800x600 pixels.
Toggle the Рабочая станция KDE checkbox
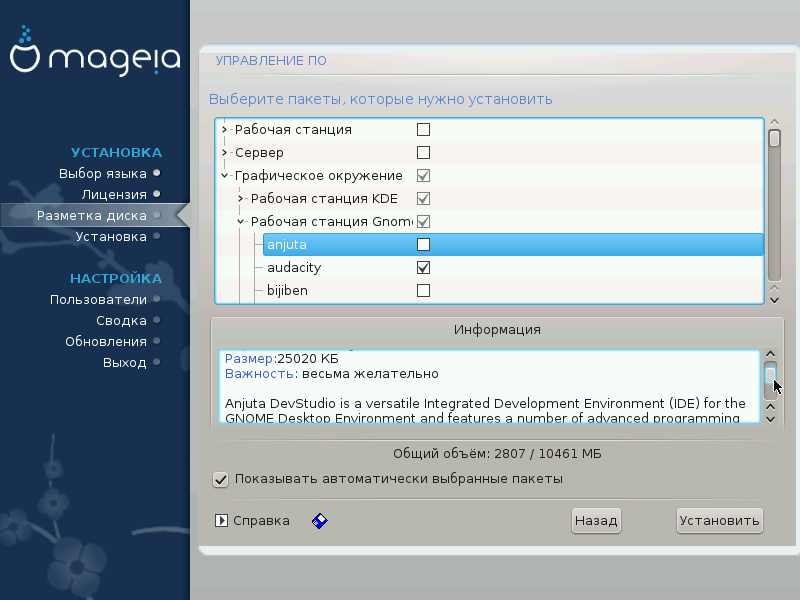423,198
